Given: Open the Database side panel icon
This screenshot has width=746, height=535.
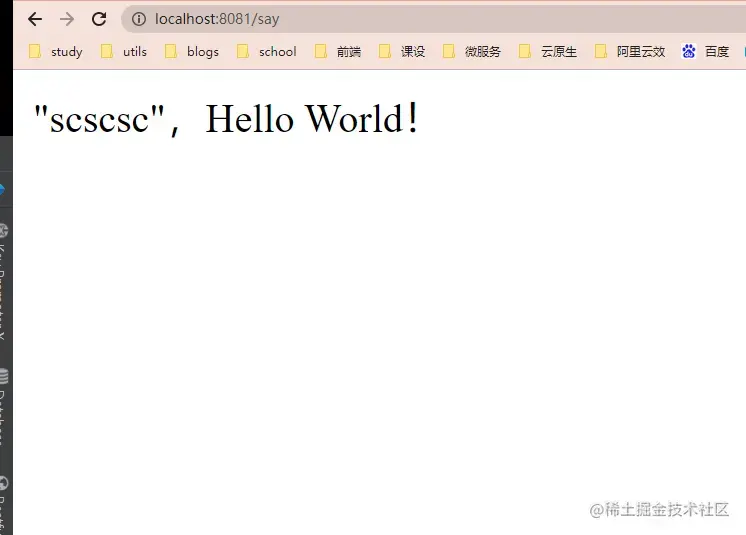Looking at the screenshot, I should [3, 376].
